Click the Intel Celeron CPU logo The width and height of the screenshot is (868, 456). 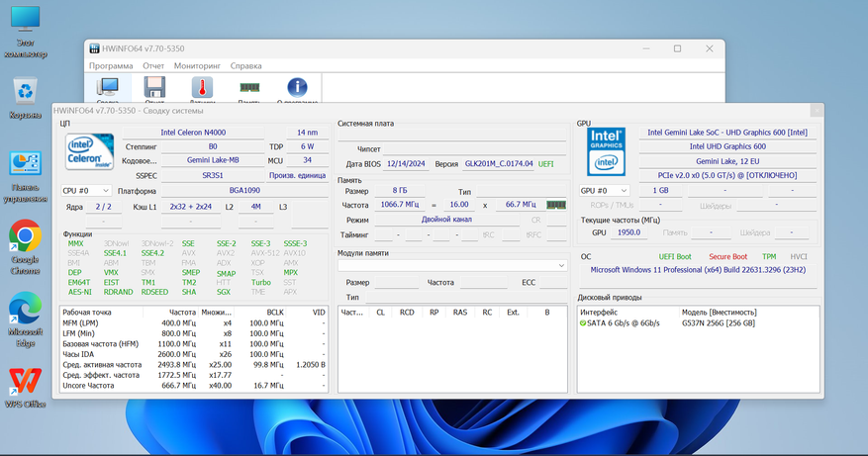[90, 150]
